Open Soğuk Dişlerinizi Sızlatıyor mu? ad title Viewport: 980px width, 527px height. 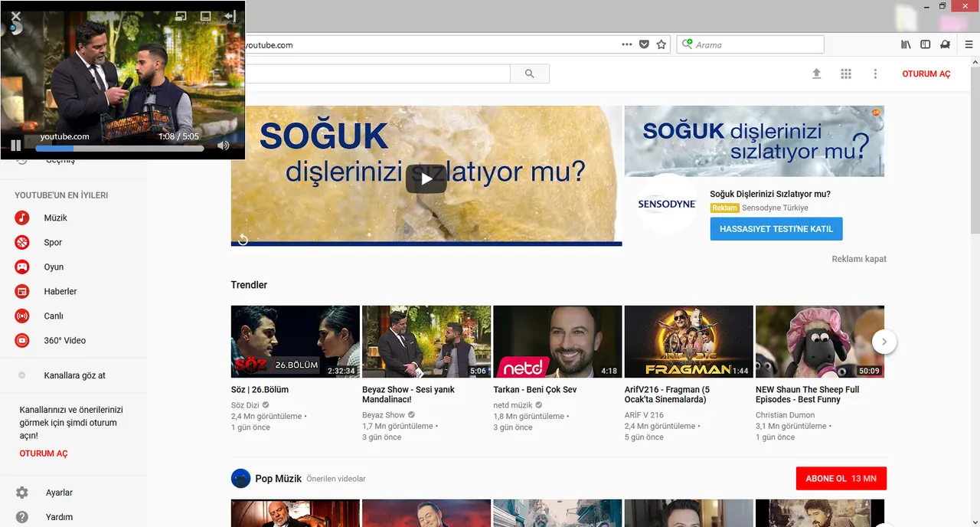click(770, 194)
